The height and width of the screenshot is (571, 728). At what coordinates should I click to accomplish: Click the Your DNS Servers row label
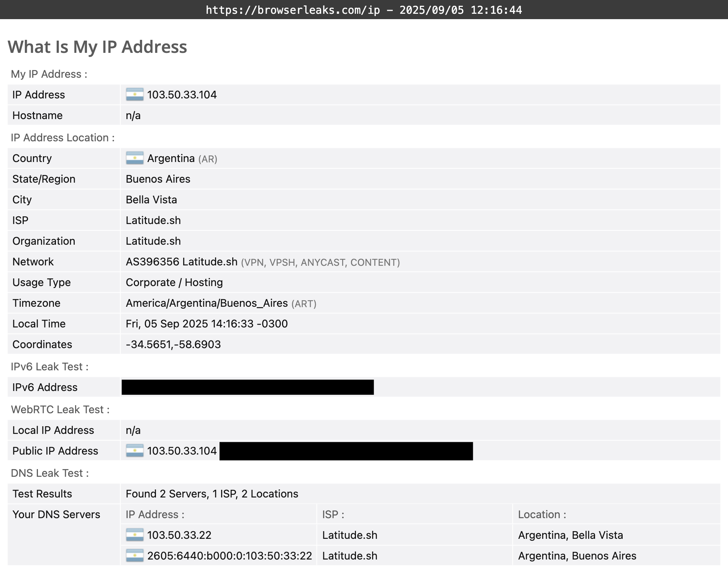tap(56, 514)
